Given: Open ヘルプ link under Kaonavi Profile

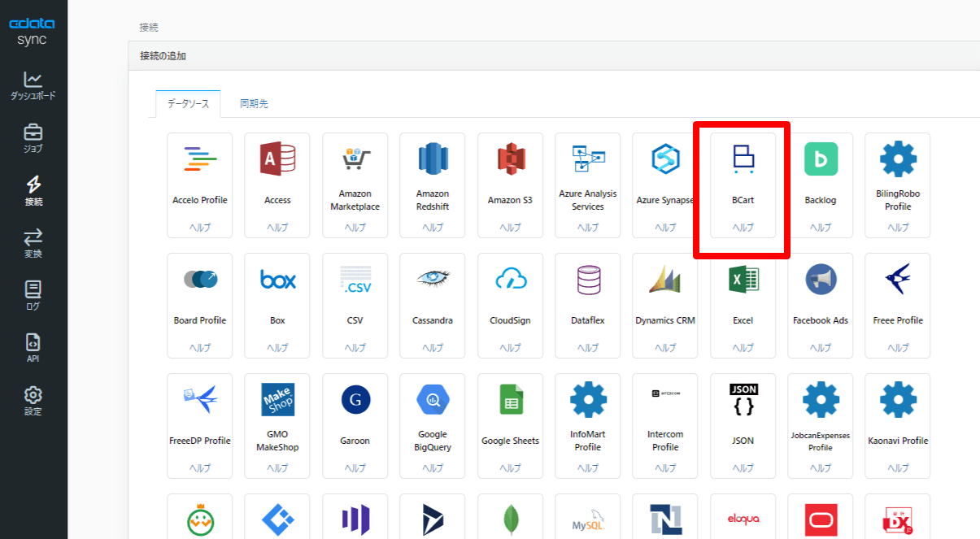Looking at the screenshot, I should tap(899, 468).
